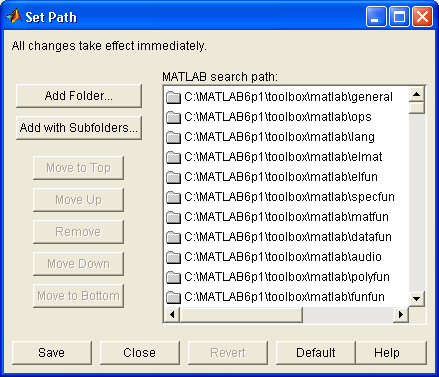
Task: Save the search path
Action: tap(52, 353)
